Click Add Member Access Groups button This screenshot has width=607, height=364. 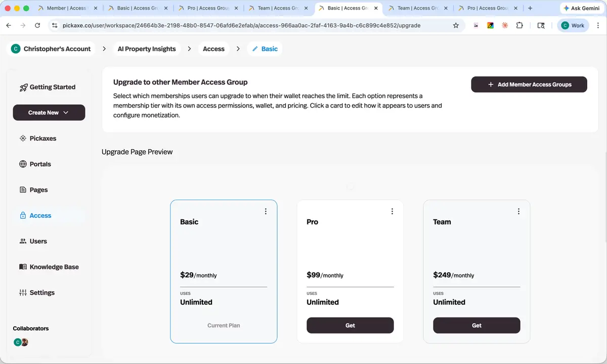click(529, 84)
